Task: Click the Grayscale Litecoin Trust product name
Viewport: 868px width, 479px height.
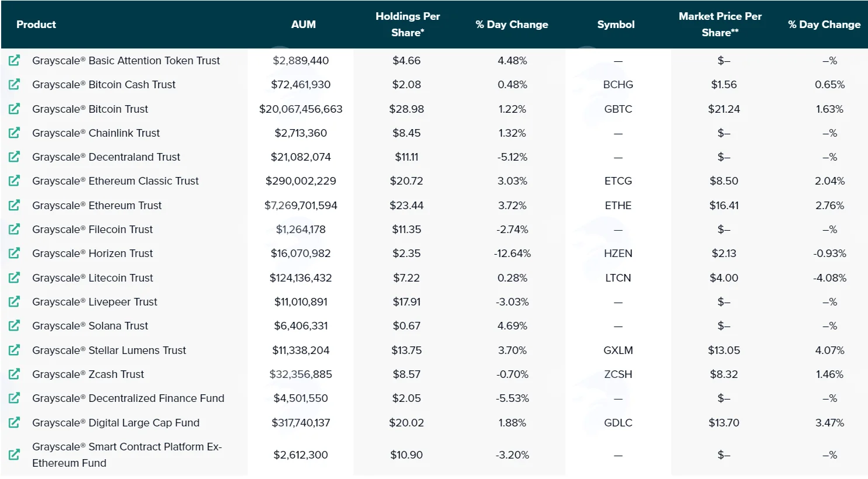Action: pyautogui.click(x=92, y=277)
